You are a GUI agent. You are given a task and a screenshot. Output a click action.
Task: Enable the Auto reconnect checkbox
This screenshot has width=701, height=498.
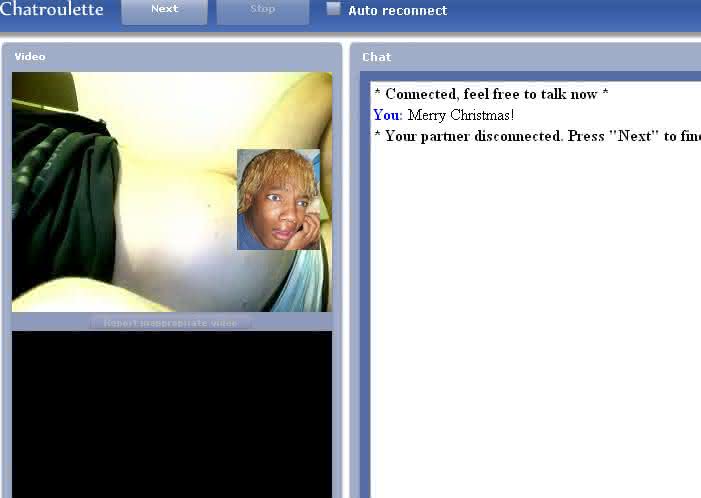click(333, 8)
